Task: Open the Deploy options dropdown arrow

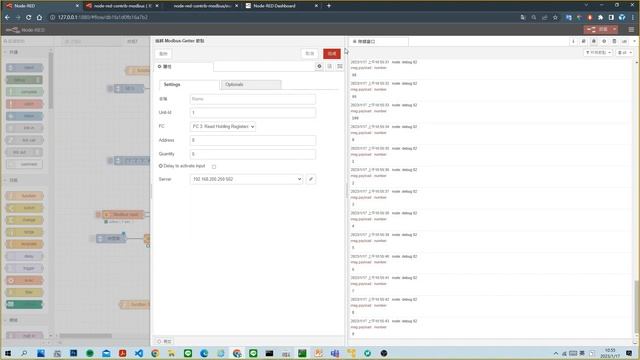Action: (x=614, y=29)
